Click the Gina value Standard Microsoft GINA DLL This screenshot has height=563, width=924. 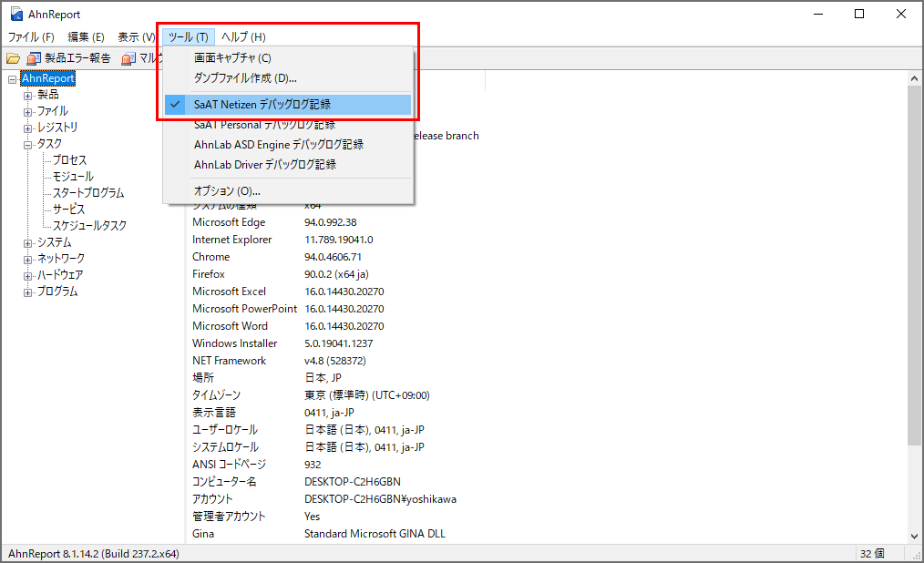375,534
